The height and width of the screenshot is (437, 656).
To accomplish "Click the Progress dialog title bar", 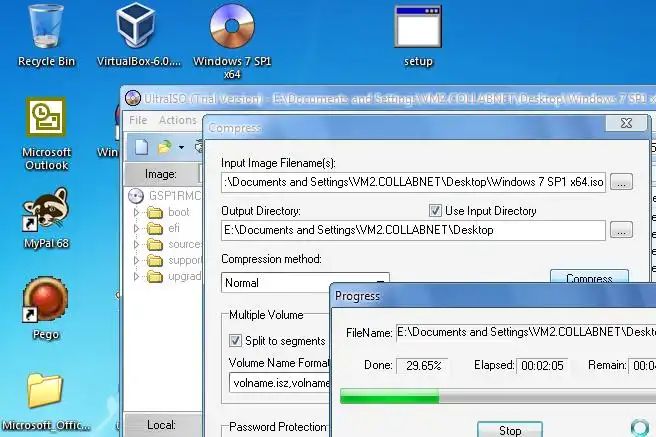I will 494,296.
